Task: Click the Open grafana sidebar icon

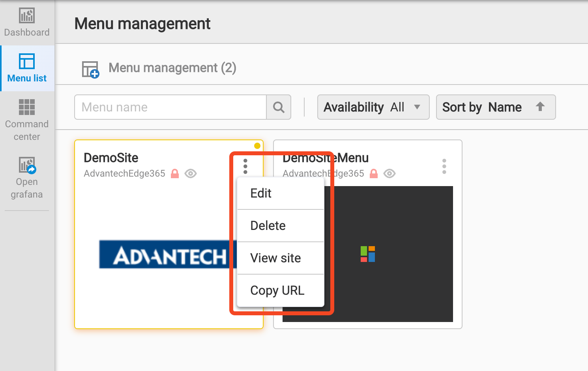Action: pyautogui.click(x=27, y=165)
